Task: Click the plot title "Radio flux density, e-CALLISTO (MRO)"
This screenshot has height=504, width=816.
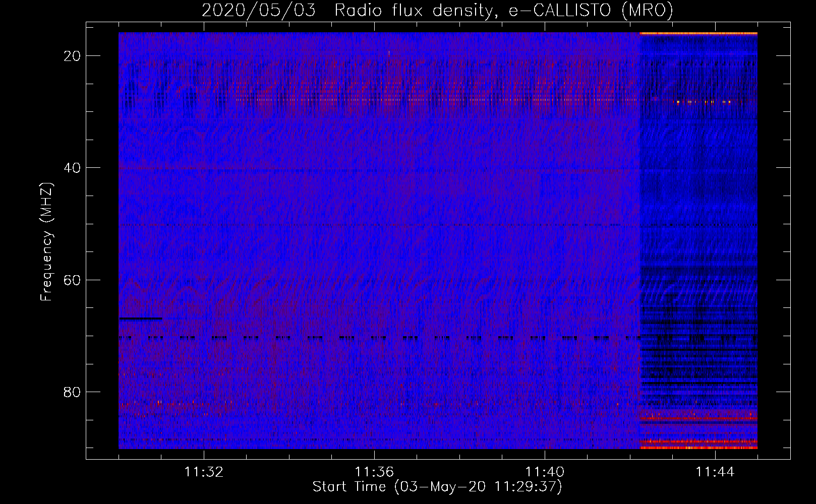Action: coord(503,11)
